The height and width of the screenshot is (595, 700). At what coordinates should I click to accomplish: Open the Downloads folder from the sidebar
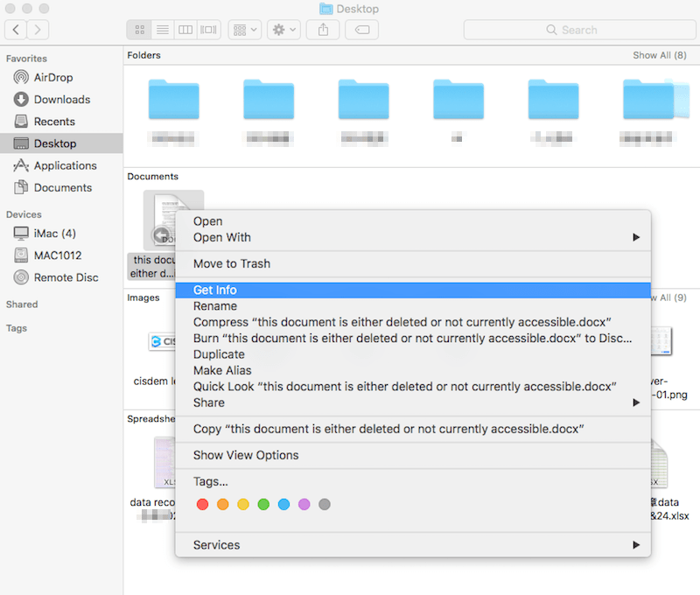pos(59,99)
